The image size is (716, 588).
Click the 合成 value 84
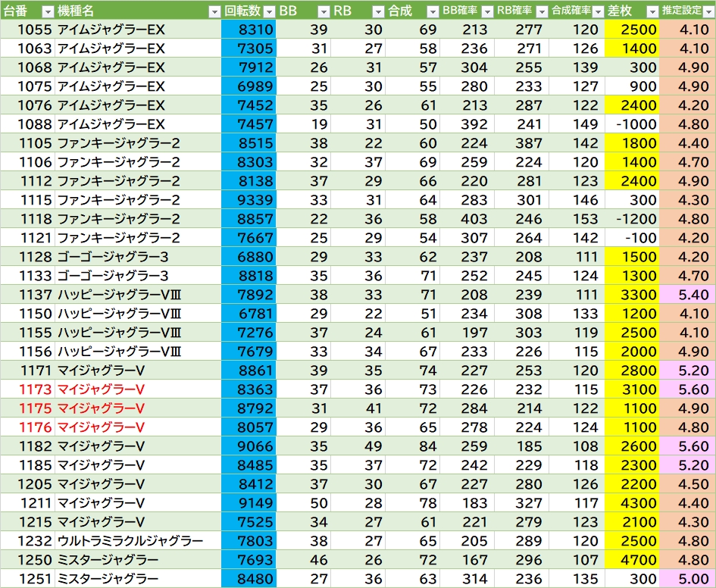(x=428, y=446)
